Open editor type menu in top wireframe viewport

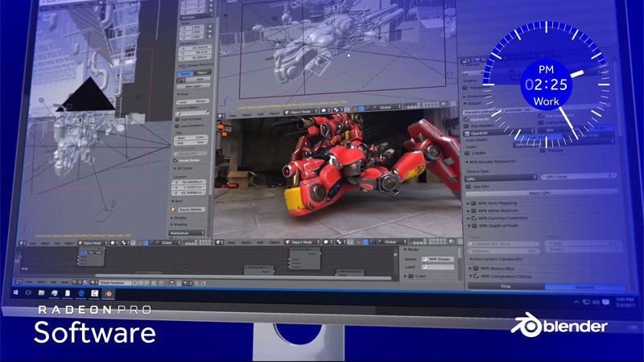[221, 116]
